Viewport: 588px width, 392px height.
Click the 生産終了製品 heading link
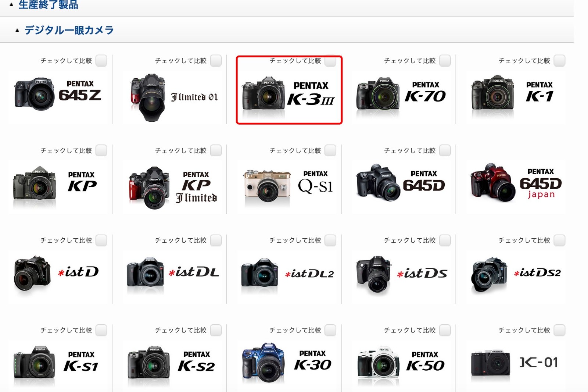(48, 4)
